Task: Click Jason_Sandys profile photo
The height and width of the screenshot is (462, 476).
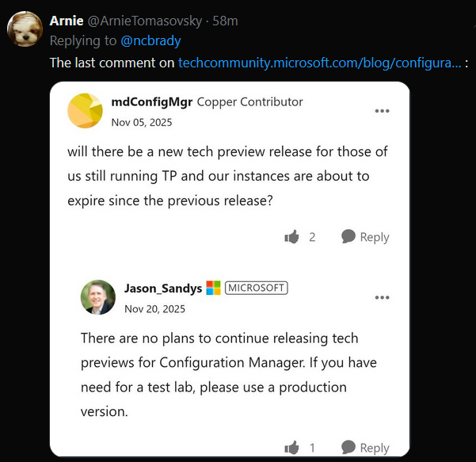Action: pos(97,297)
